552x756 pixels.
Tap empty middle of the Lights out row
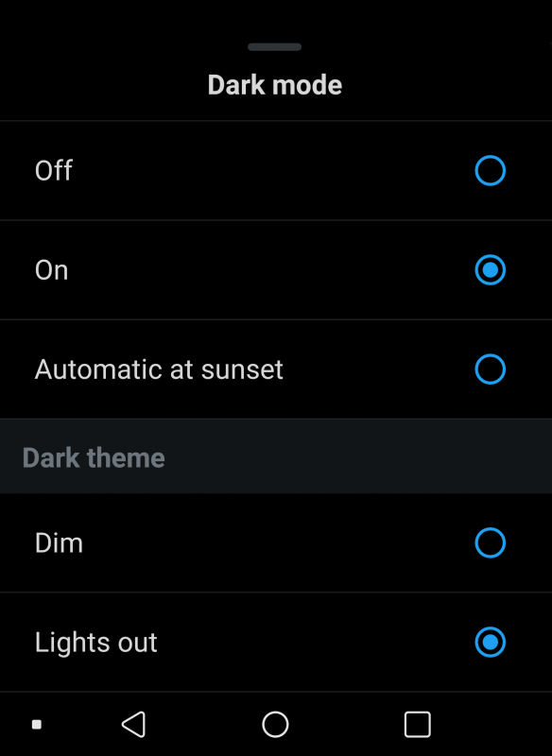276,643
